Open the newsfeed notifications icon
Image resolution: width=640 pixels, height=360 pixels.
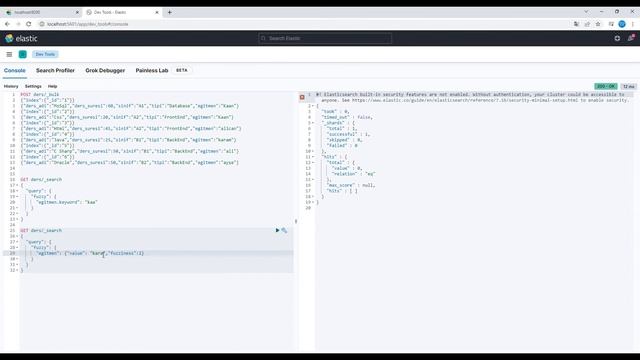click(x=631, y=38)
